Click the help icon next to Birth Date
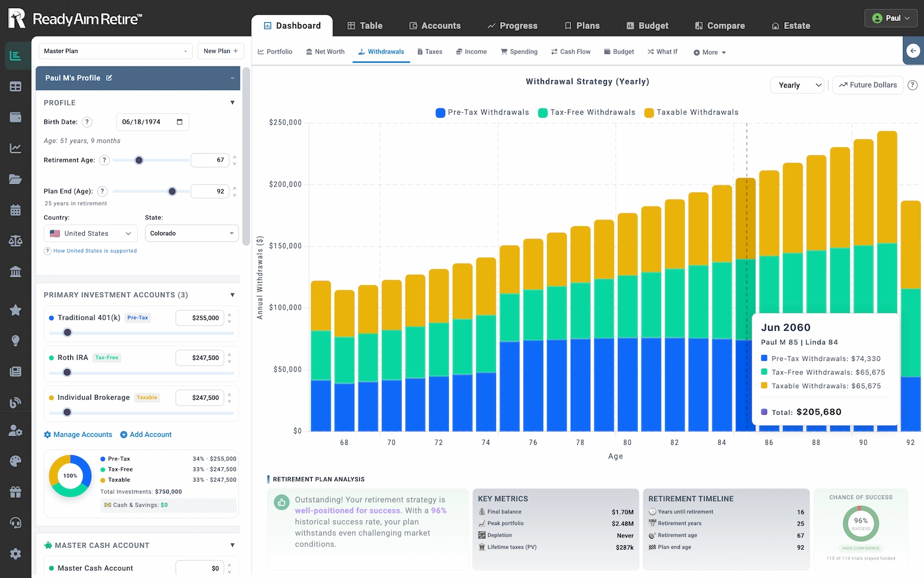 tap(87, 122)
